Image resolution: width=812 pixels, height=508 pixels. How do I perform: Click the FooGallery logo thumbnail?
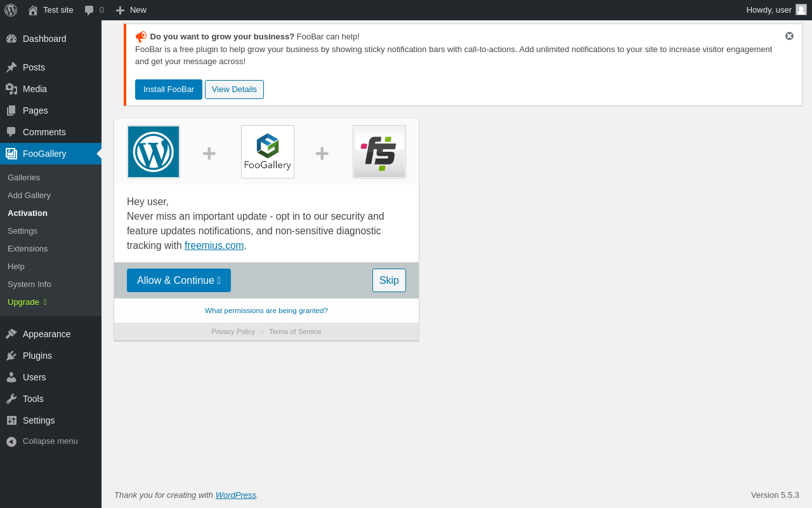pos(268,152)
